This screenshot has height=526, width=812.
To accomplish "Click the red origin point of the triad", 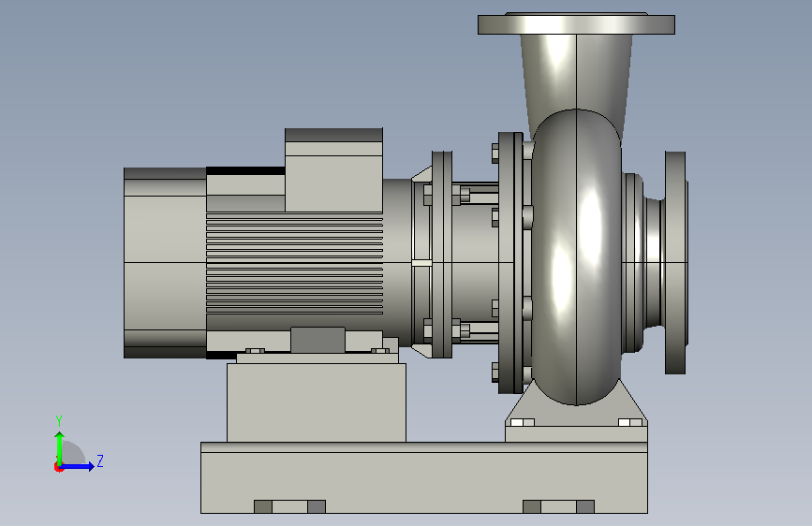I will [58, 467].
